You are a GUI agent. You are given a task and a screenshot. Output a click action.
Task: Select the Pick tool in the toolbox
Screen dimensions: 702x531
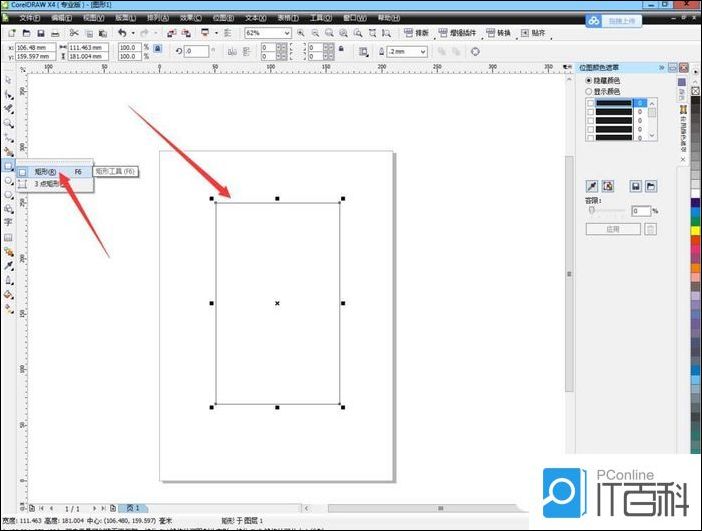pos(8,80)
